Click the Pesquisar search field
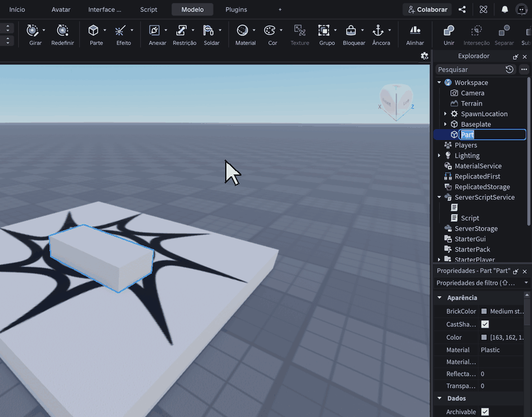Image resolution: width=532 pixels, height=417 pixels. tap(470, 69)
